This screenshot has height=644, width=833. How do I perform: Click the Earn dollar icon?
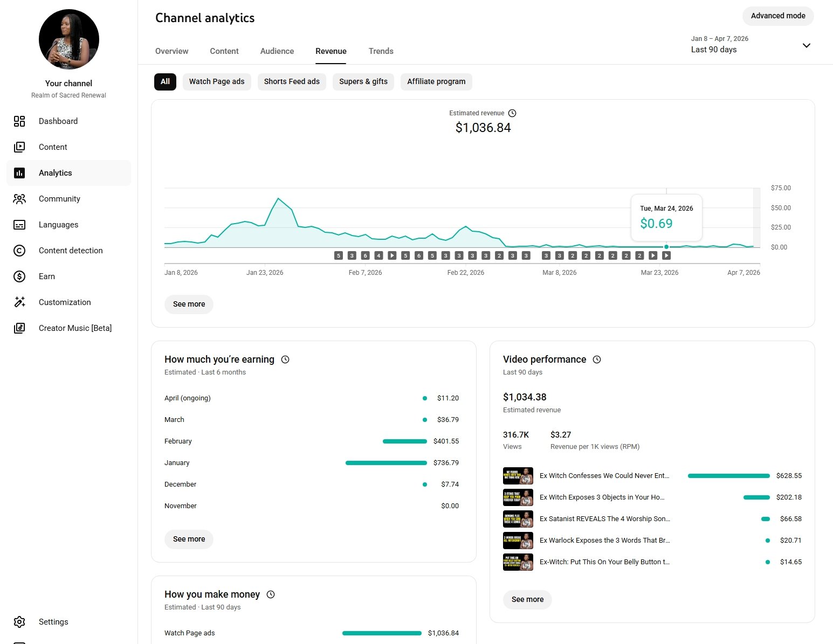point(19,276)
